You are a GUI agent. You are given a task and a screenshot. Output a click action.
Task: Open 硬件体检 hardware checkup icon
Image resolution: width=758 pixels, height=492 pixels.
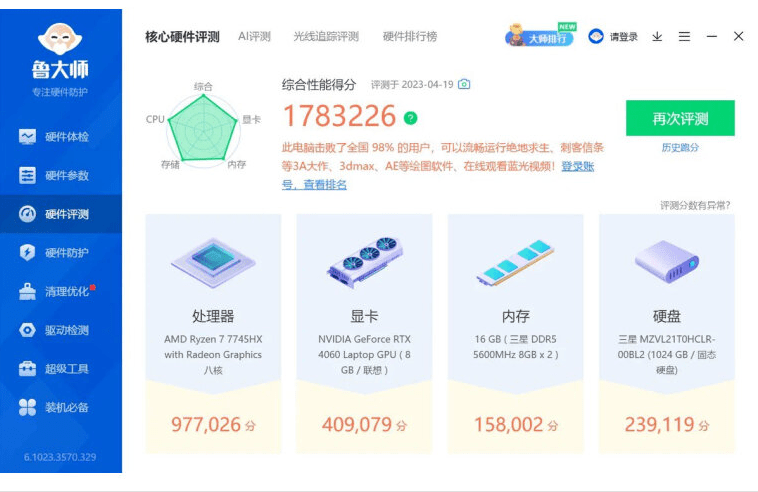pos(27,136)
